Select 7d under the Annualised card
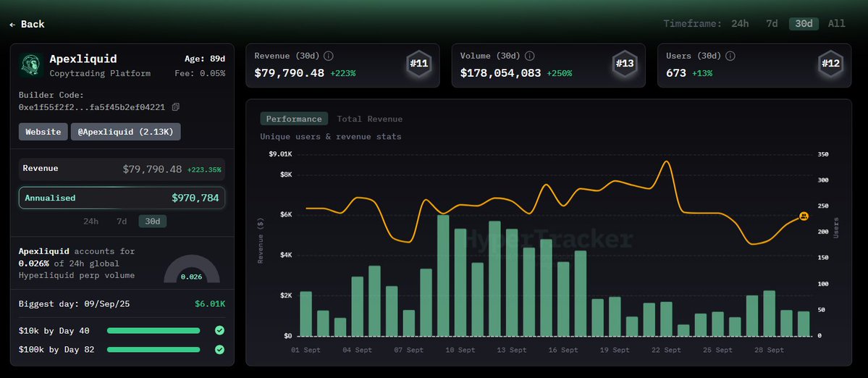This screenshot has width=868, height=378. click(x=121, y=222)
